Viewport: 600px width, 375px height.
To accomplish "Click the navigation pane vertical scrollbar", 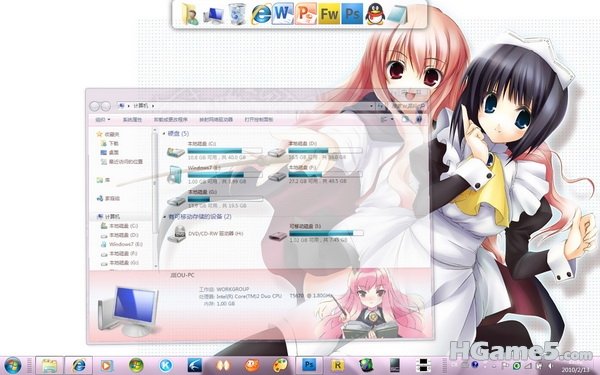I will pos(155,199).
